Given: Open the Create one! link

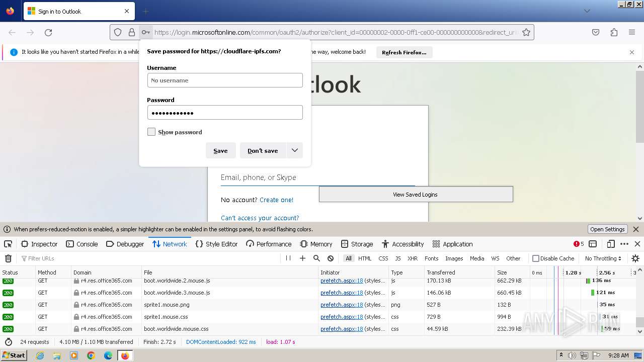Looking at the screenshot, I should click(276, 200).
